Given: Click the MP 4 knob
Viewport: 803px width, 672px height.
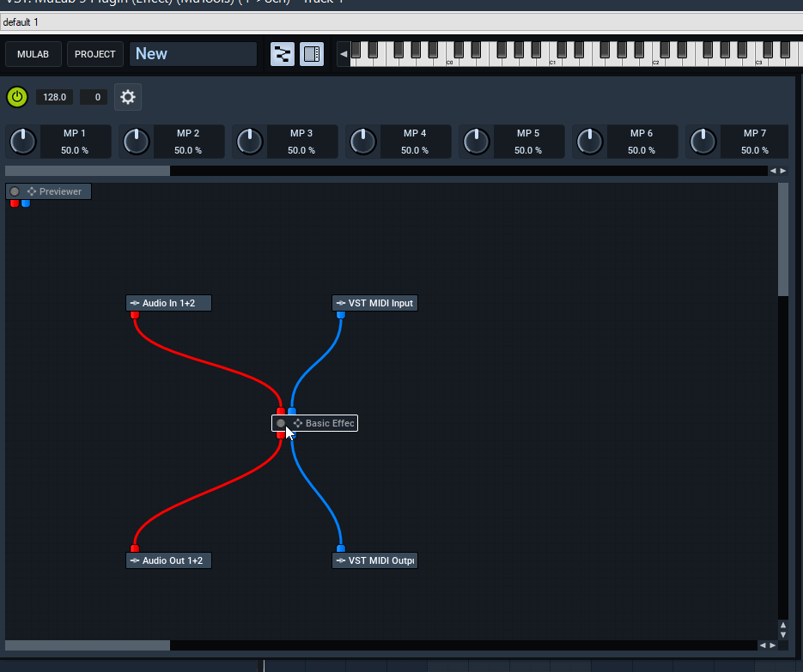Looking at the screenshot, I should 363,142.
